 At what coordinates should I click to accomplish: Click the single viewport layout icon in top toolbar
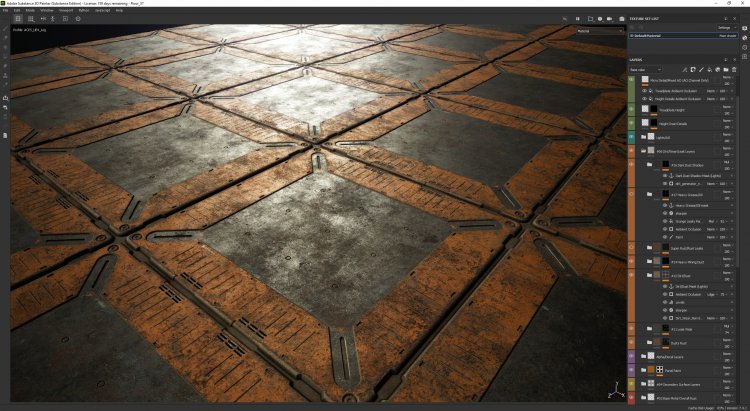[18, 19]
